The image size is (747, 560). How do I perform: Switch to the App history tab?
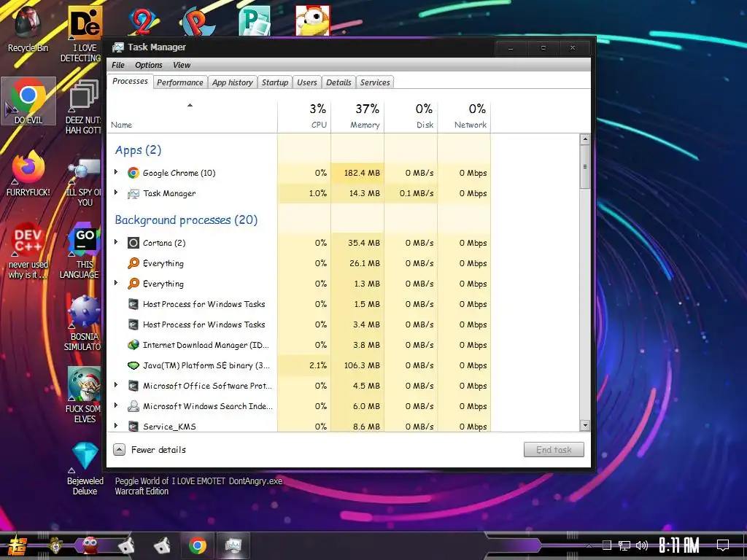point(233,82)
